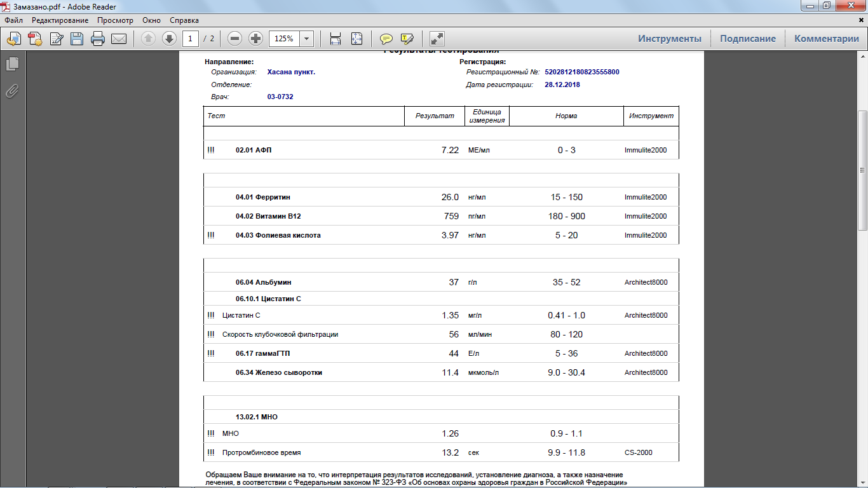Click the vertical scrollbar thumb
Viewport: 868px width, 488px height.
(862, 170)
